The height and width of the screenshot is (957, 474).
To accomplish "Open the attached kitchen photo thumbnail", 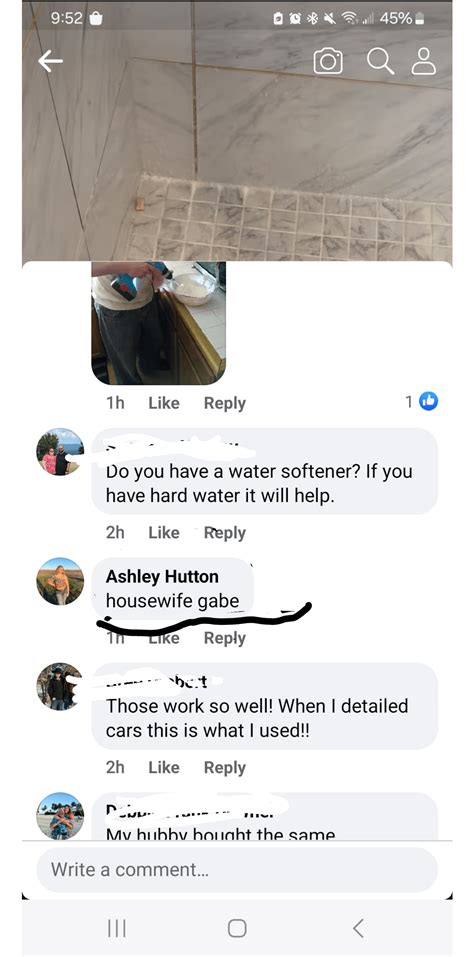I will click(x=159, y=323).
